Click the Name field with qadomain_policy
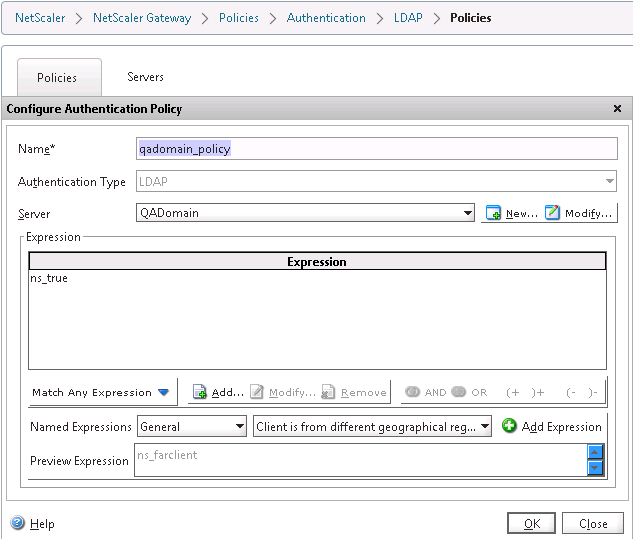 376,149
